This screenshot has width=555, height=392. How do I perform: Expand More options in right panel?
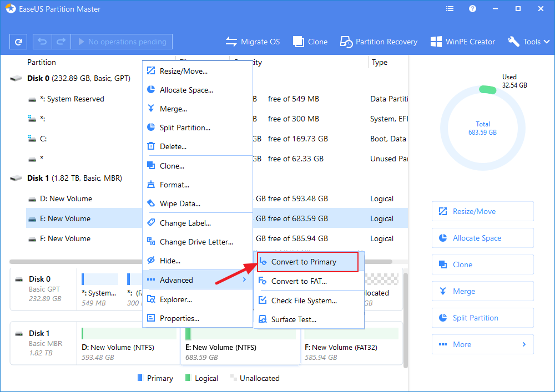tap(482, 344)
